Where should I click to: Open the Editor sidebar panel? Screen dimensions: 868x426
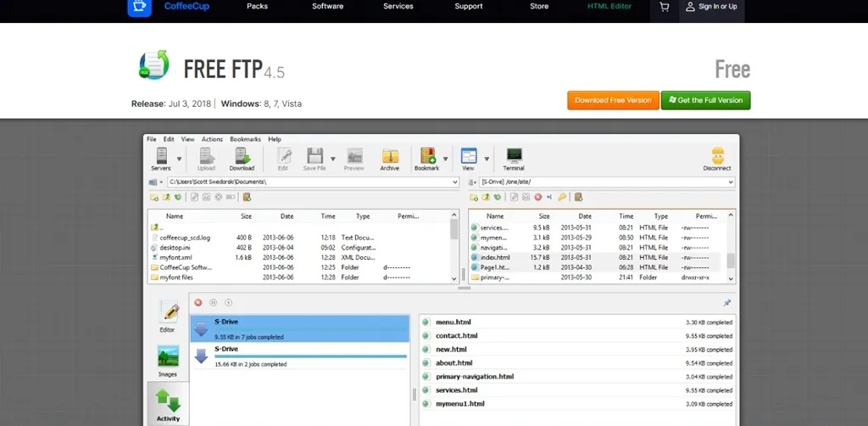tap(168, 317)
